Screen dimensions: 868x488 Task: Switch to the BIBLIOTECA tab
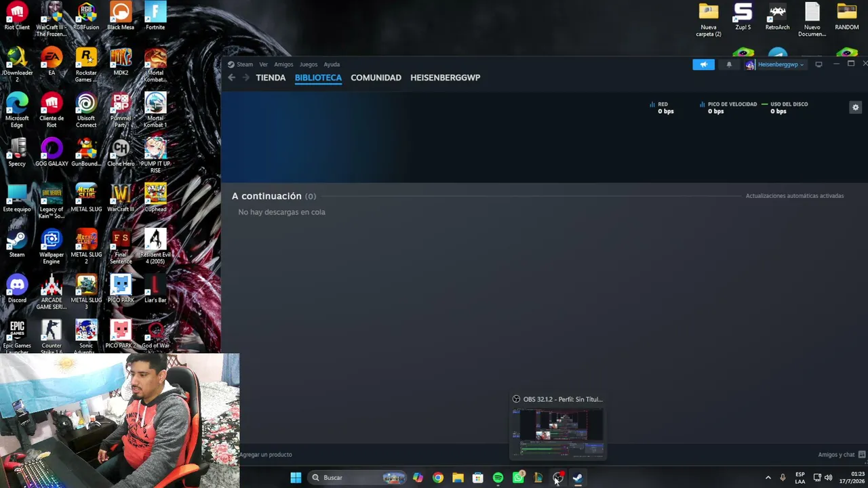318,77
